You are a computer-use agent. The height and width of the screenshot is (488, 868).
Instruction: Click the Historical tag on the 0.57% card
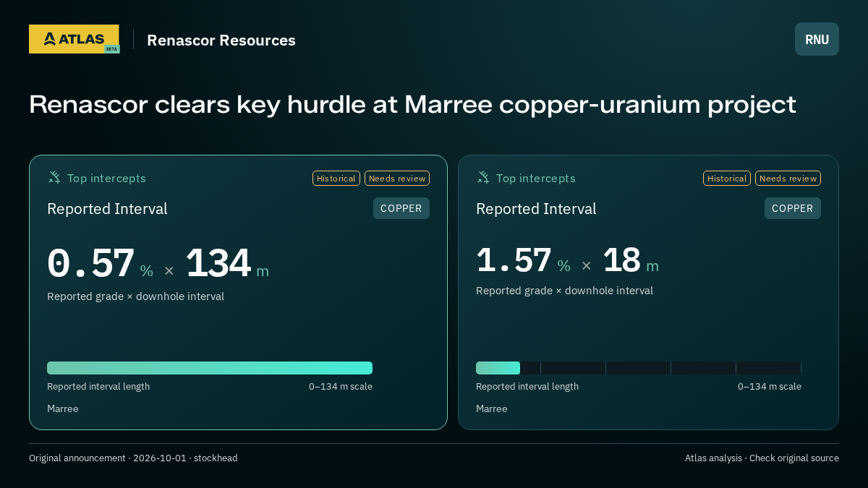[336, 178]
